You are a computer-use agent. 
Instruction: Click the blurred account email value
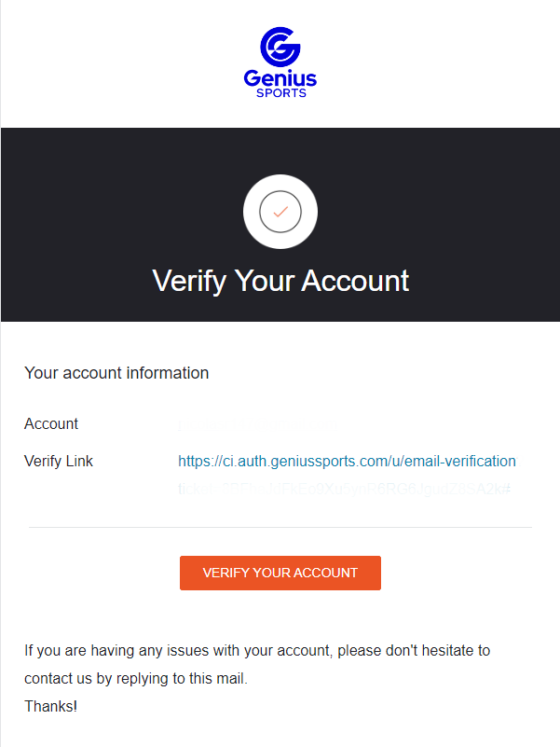tap(257, 425)
